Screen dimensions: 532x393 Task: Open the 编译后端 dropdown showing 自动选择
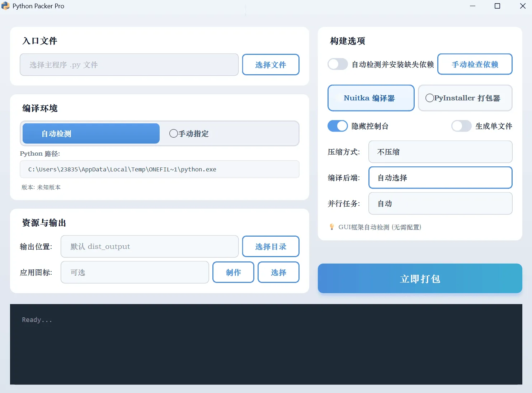(440, 177)
